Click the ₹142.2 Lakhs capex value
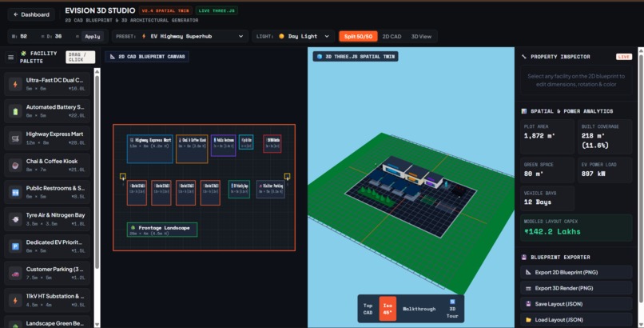 (553, 232)
